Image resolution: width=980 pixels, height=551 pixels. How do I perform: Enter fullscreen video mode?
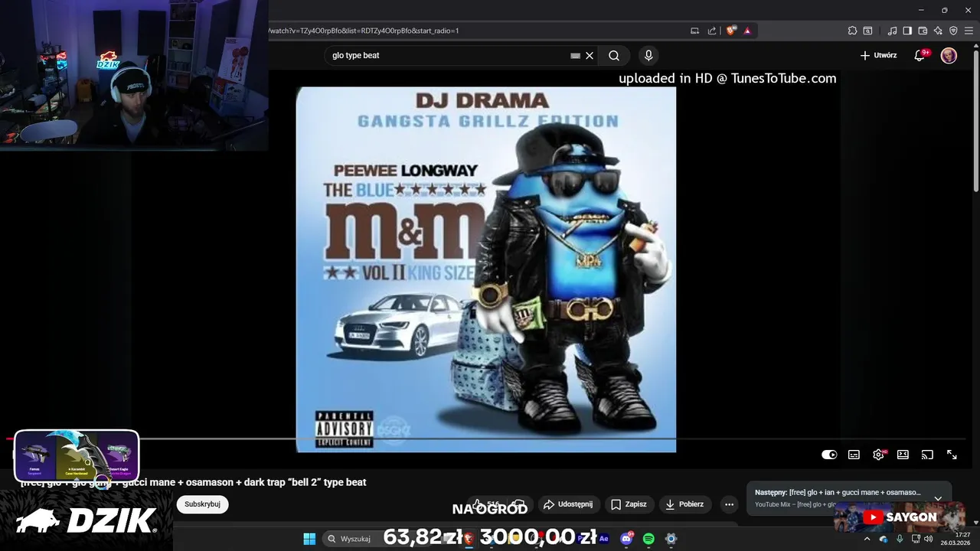click(x=952, y=455)
